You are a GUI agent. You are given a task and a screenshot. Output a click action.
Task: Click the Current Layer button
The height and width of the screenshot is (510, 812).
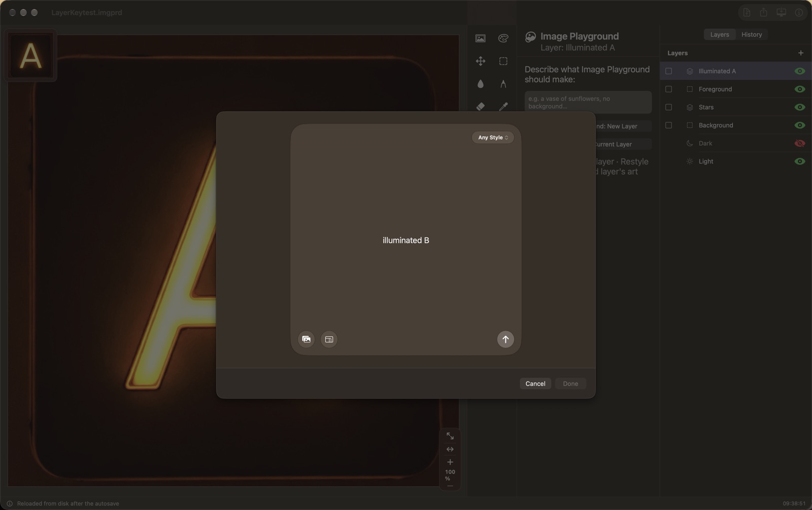(x=623, y=144)
